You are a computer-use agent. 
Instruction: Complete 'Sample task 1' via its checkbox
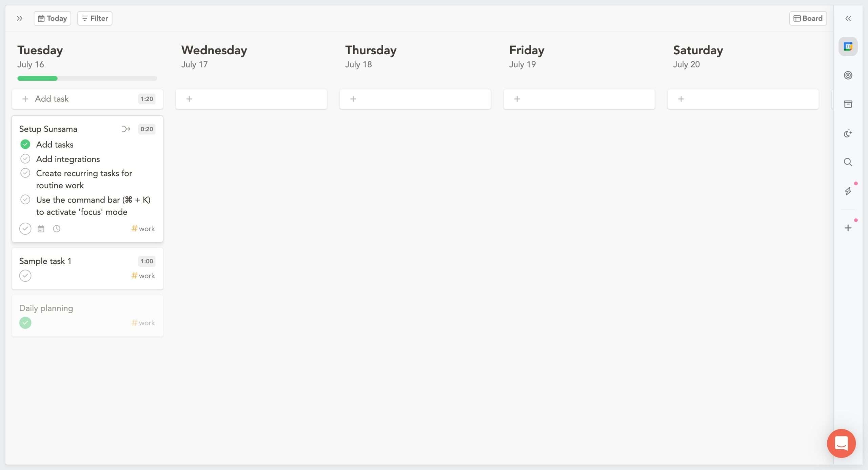(25, 275)
